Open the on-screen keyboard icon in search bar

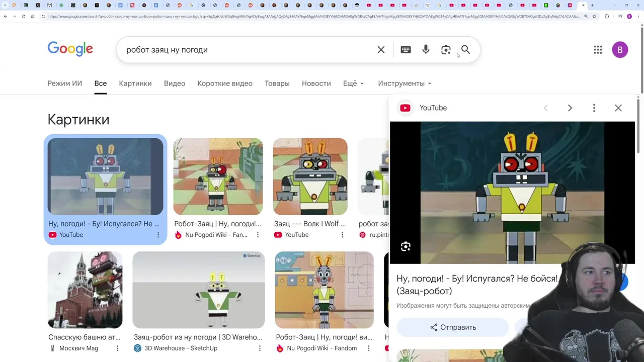(x=406, y=50)
